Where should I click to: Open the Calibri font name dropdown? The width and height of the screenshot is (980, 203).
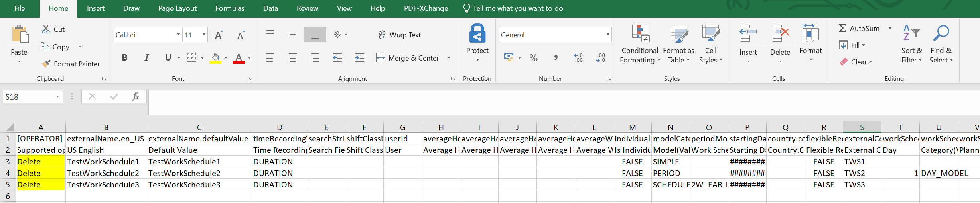click(178, 35)
